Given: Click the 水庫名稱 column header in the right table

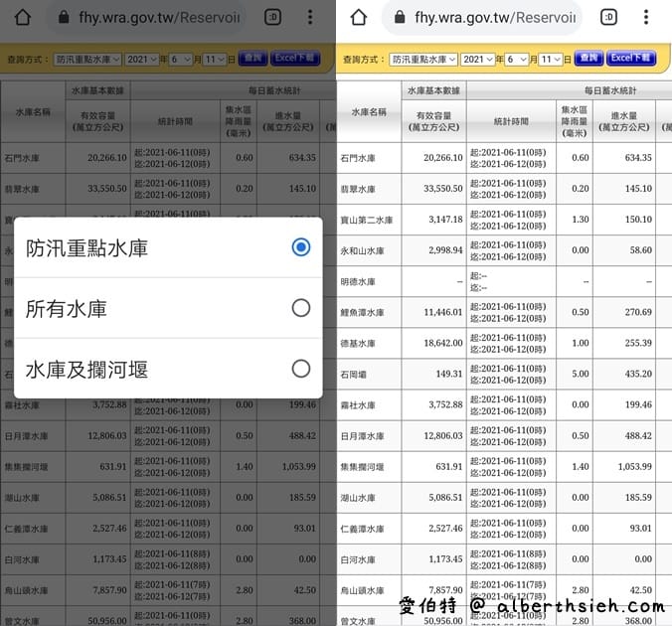Looking at the screenshot, I should (x=369, y=112).
